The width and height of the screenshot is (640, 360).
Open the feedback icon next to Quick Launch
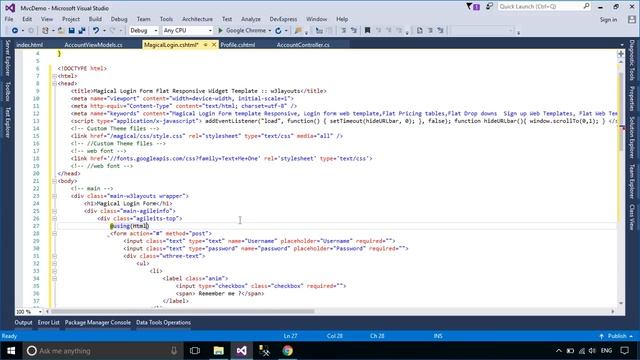coord(489,7)
